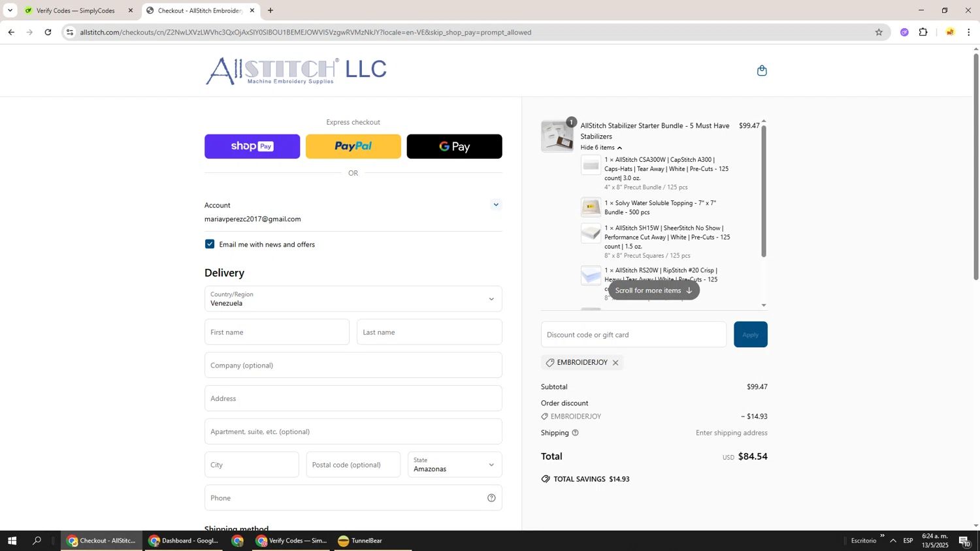Click the CSA300W CapStitch item thumbnail

(591, 165)
